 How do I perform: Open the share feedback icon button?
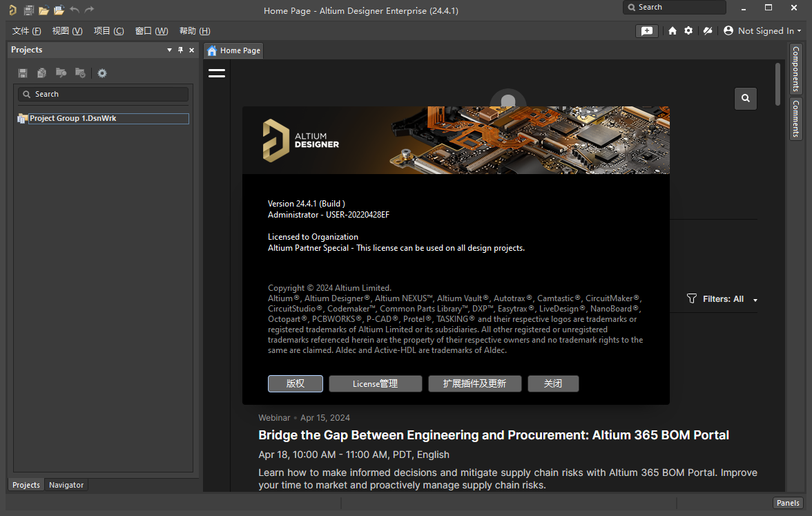[x=647, y=31]
